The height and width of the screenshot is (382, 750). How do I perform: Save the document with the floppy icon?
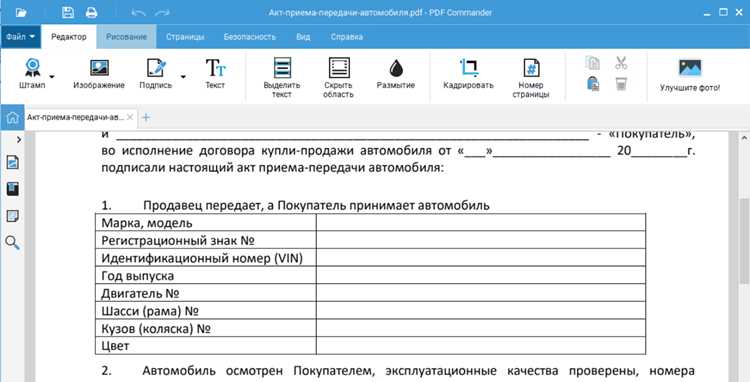tap(68, 12)
